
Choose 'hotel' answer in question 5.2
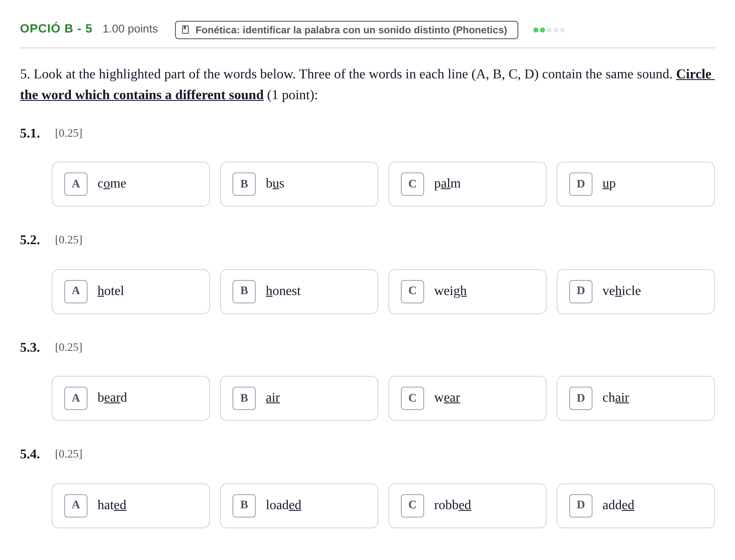click(131, 292)
